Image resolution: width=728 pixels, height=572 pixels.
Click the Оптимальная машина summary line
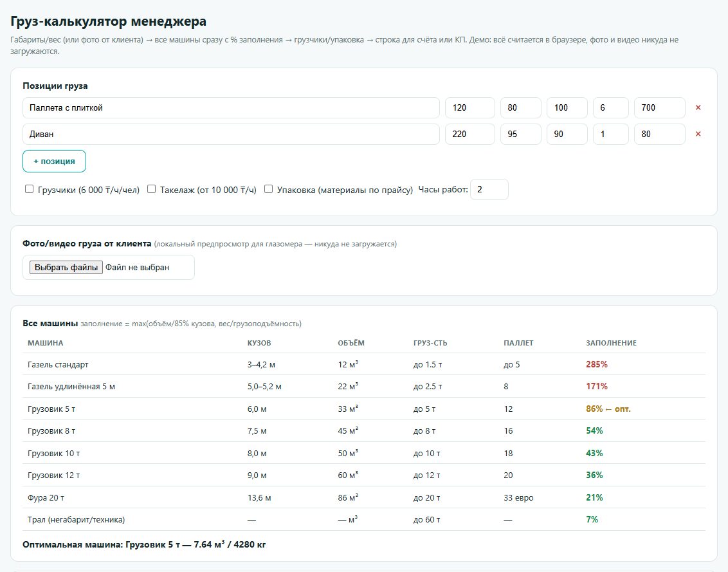click(x=144, y=544)
